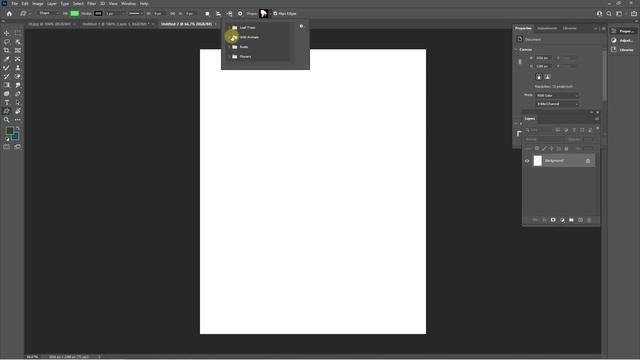Select the Gradient tool
The height and width of the screenshot is (360, 640).
[7, 85]
